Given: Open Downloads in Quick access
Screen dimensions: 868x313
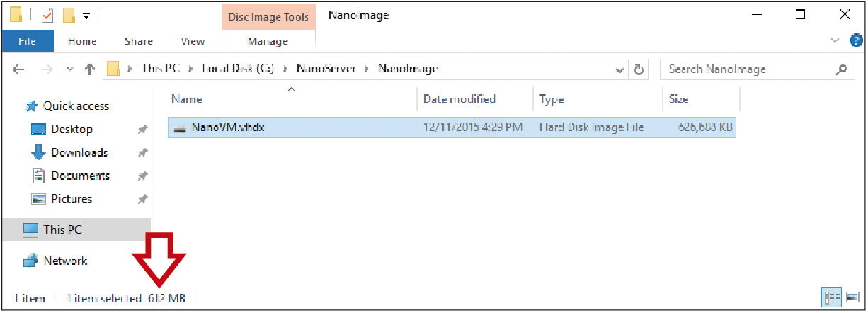Looking at the screenshot, I should click(80, 152).
